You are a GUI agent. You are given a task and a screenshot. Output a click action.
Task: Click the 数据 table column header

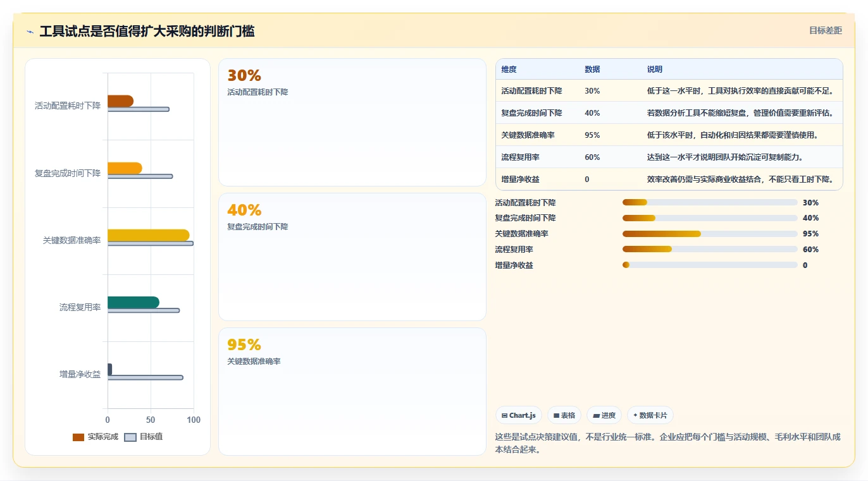593,69
